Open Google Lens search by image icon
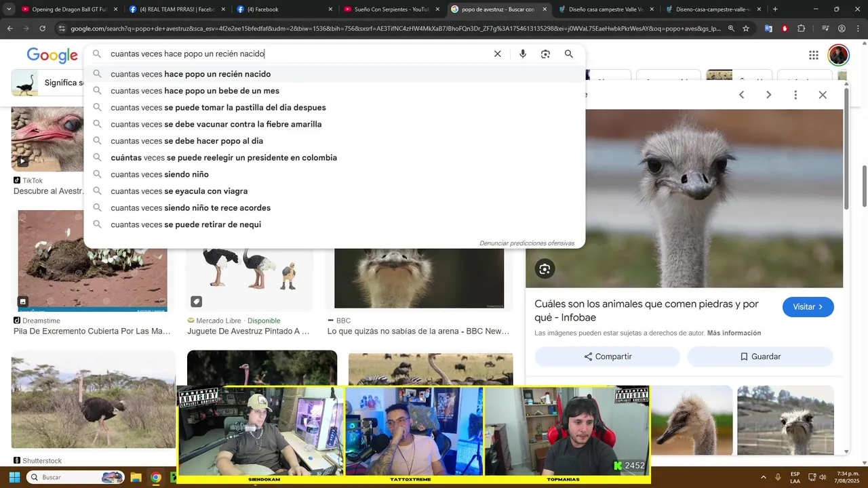This screenshot has width=868, height=488. (x=545, y=54)
